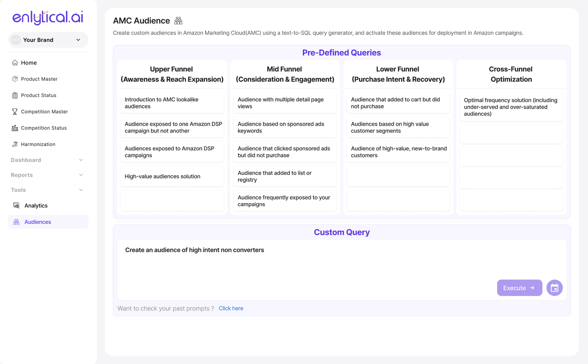Click the audience icon beside AMC Audience title
Screen dimensions: 588x364
point(178,21)
